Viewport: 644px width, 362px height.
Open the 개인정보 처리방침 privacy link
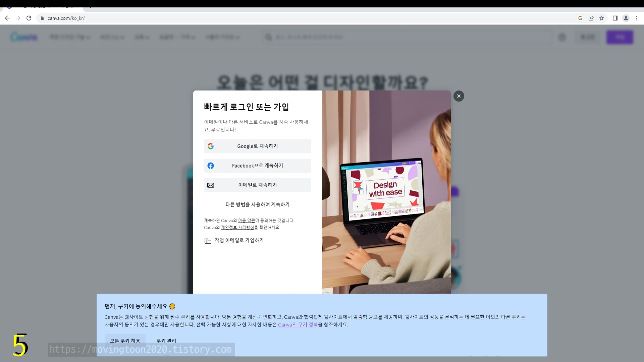point(237,228)
